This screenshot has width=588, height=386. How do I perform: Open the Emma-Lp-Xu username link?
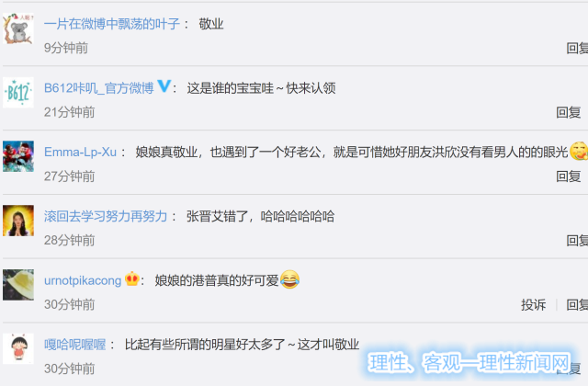(80, 153)
